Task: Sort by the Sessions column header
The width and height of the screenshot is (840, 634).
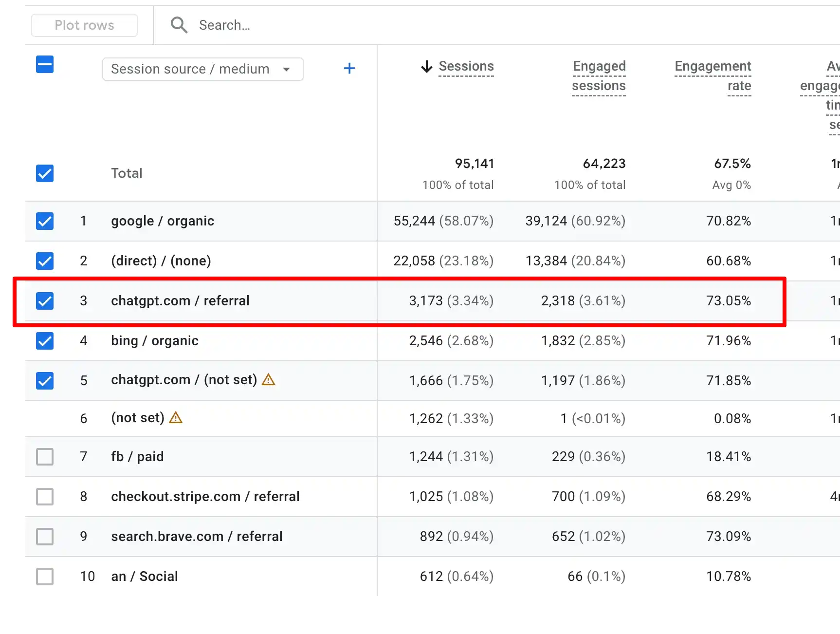Action: point(466,67)
